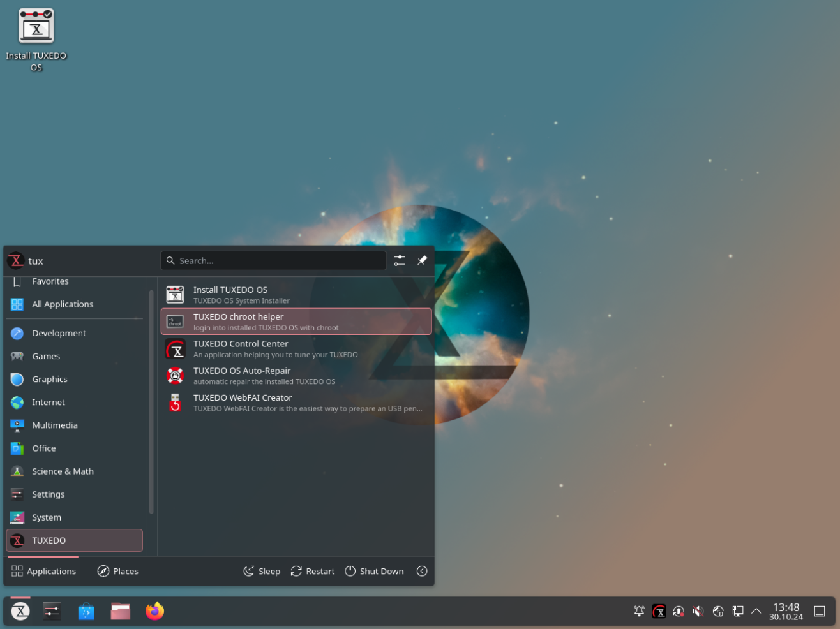Open the launcher configure sliders icon

point(400,260)
